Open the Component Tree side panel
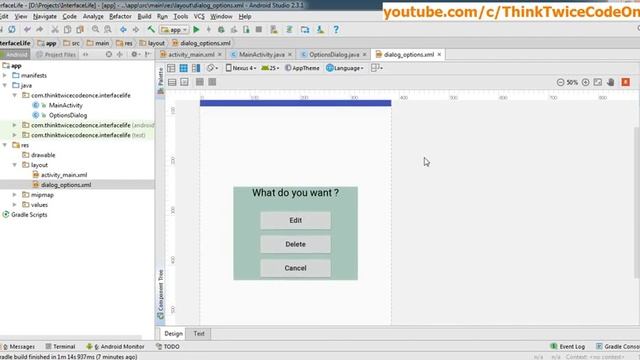The image size is (640, 360). pos(160,295)
